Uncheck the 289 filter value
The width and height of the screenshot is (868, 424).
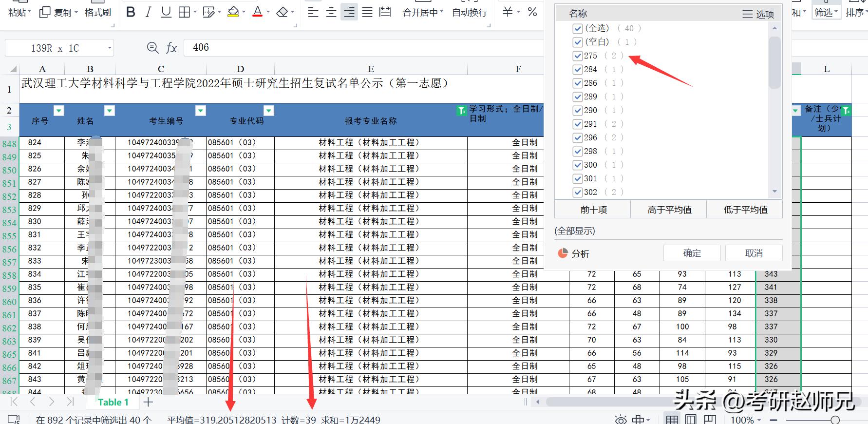[x=578, y=96]
